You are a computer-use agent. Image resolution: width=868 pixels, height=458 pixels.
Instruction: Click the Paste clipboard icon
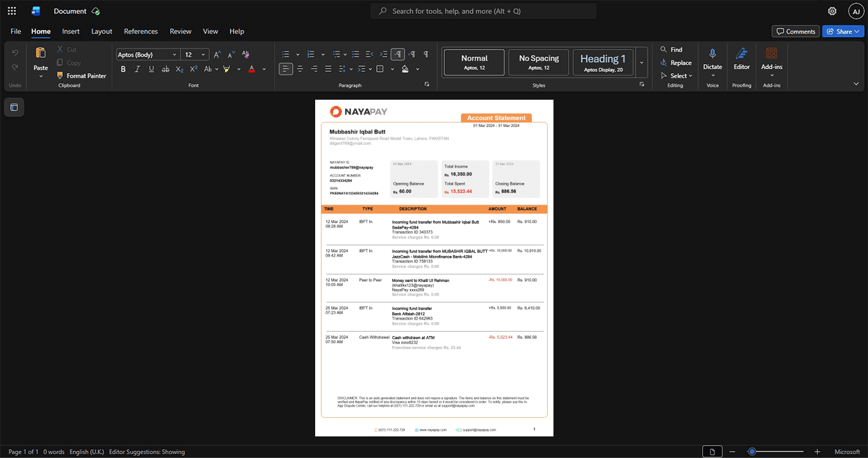(x=41, y=53)
